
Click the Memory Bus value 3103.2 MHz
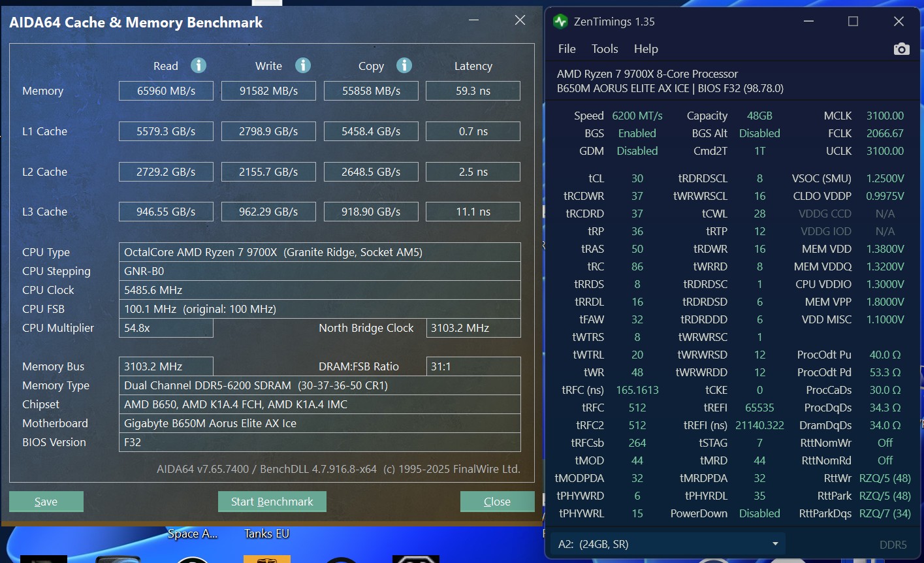tap(166, 366)
